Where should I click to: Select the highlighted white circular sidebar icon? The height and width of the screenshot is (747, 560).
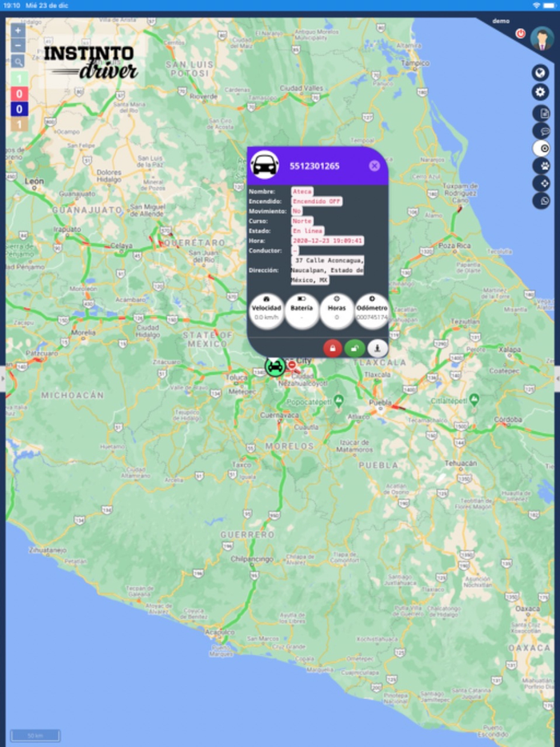pyautogui.click(x=542, y=149)
